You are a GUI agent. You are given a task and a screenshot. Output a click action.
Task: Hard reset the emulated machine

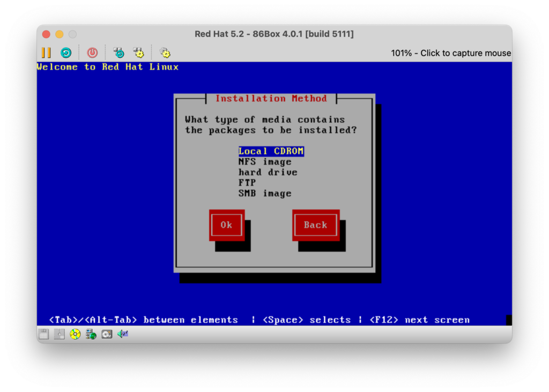coord(66,53)
